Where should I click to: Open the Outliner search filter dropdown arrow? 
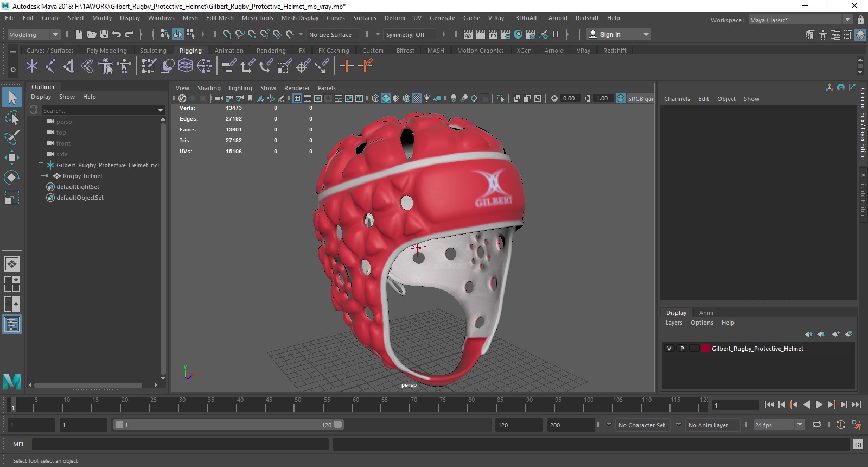click(x=161, y=110)
